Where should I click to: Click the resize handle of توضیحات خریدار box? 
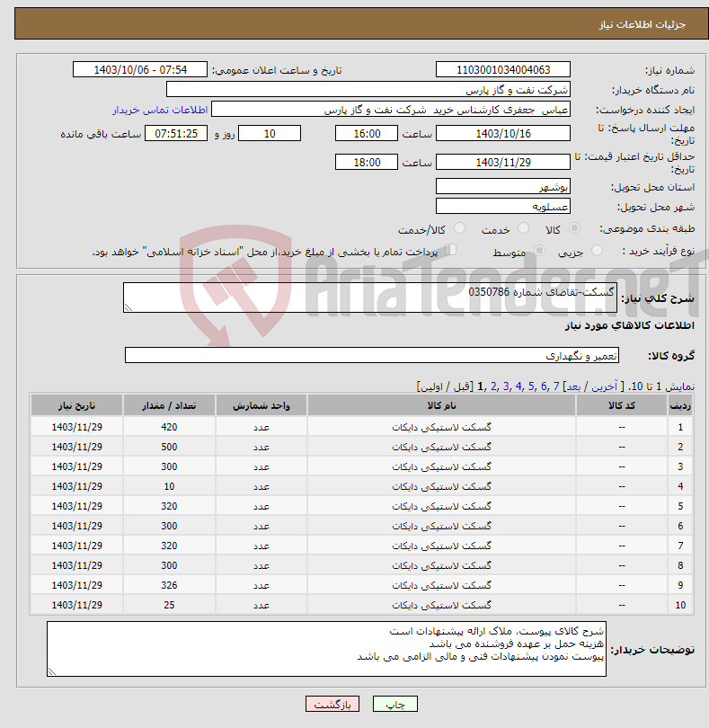pyautogui.click(x=52, y=671)
